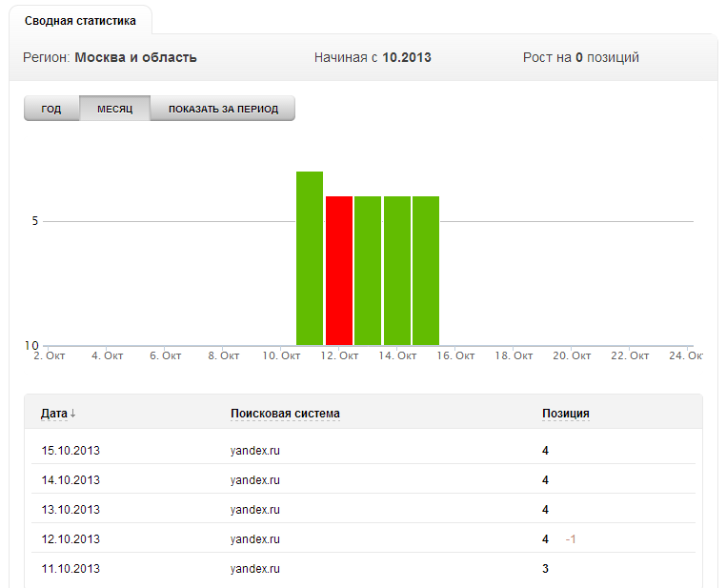The width and height of the screenshot is (726, 588).
Task: Open the Сводная статистика tab
Action: pyautogui.click(x=80, y=21)
